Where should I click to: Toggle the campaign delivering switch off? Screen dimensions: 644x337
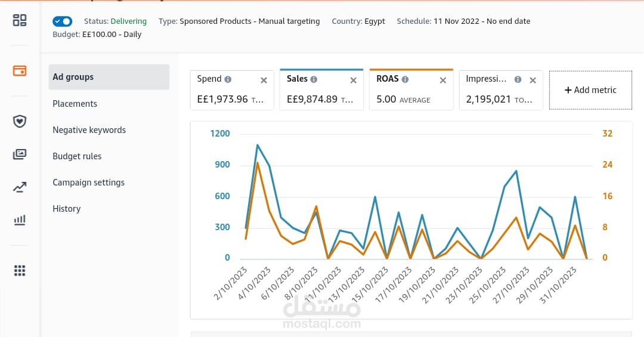coord(63,21)
